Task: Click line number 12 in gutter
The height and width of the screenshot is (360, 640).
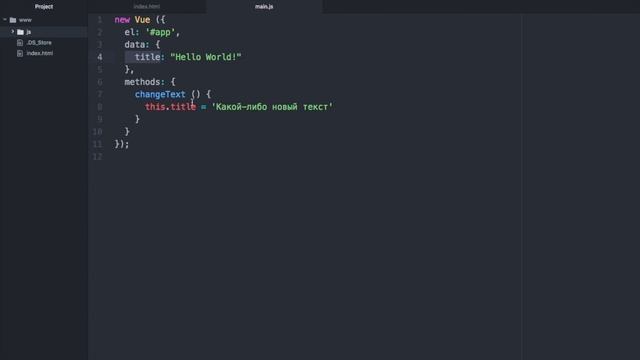Action: (97, 157)
